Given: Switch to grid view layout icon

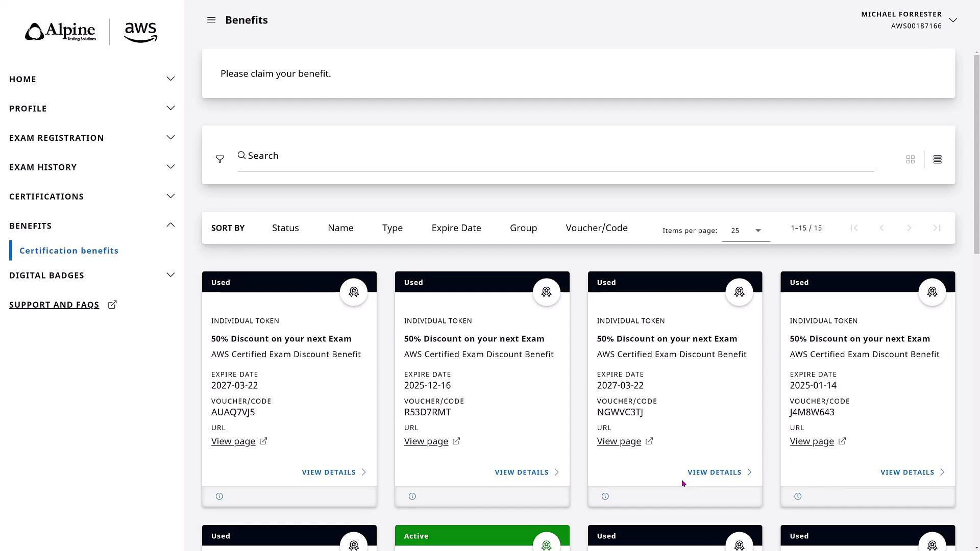Looking at the screenshot, I should pyautogui.click(x=910, y=160).
